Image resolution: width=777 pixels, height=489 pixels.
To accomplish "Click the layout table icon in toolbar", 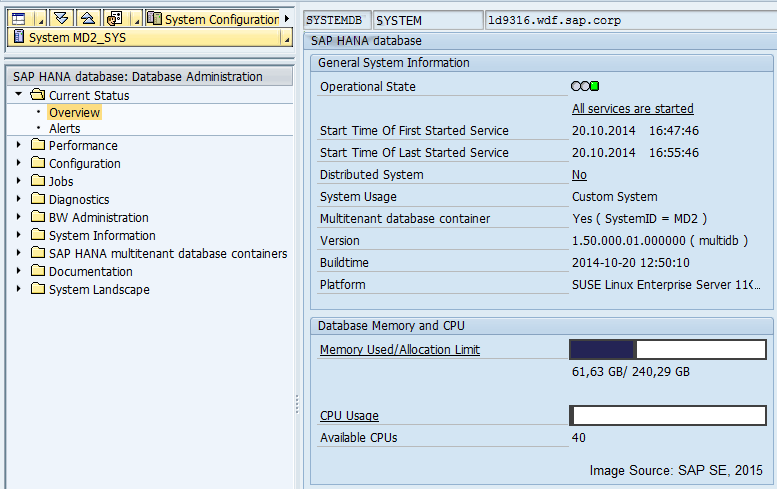I will [18, 18].
